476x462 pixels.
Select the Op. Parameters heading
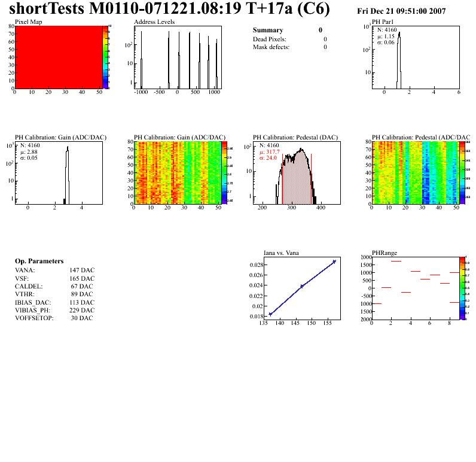tap(39, 262)
